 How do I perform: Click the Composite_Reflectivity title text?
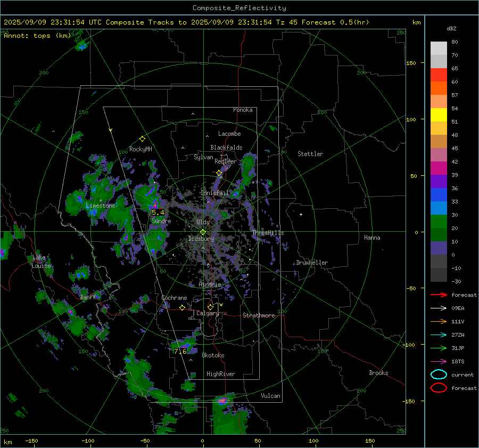240,8
